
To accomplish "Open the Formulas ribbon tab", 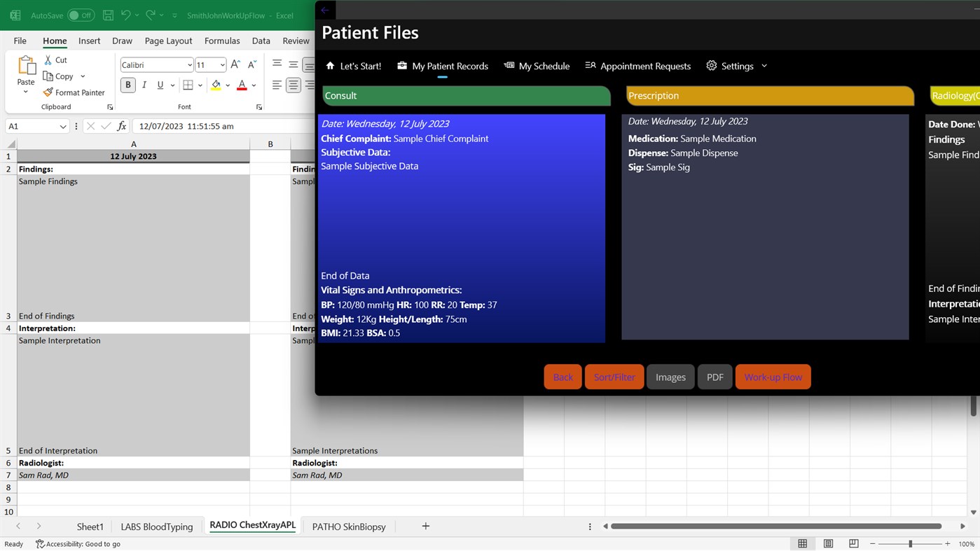I will [222, 41].
